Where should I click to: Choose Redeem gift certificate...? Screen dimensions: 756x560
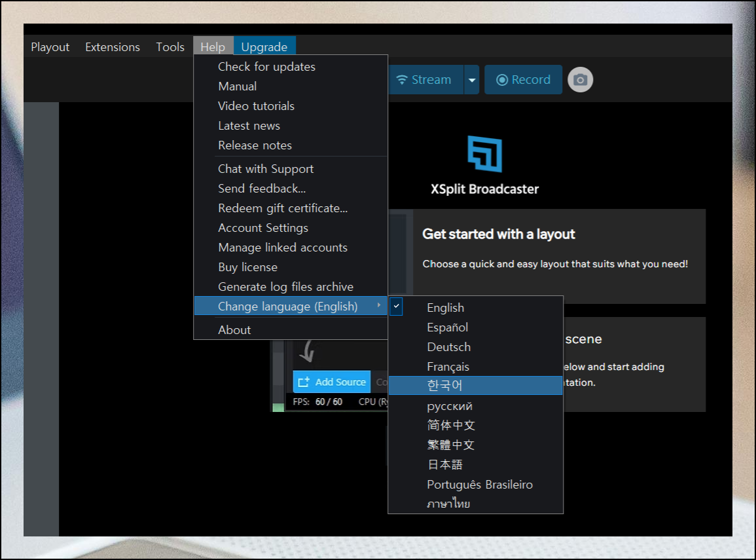pos(291,208)
